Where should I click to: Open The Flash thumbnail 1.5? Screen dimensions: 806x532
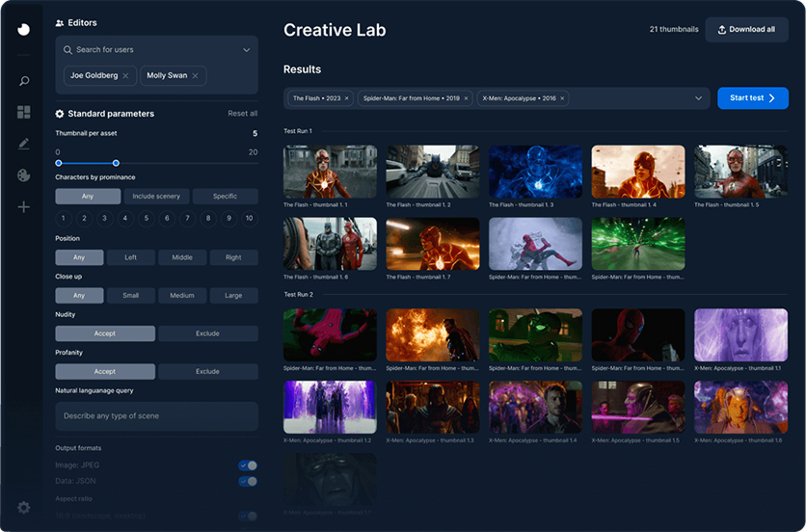tap(740, 172)
